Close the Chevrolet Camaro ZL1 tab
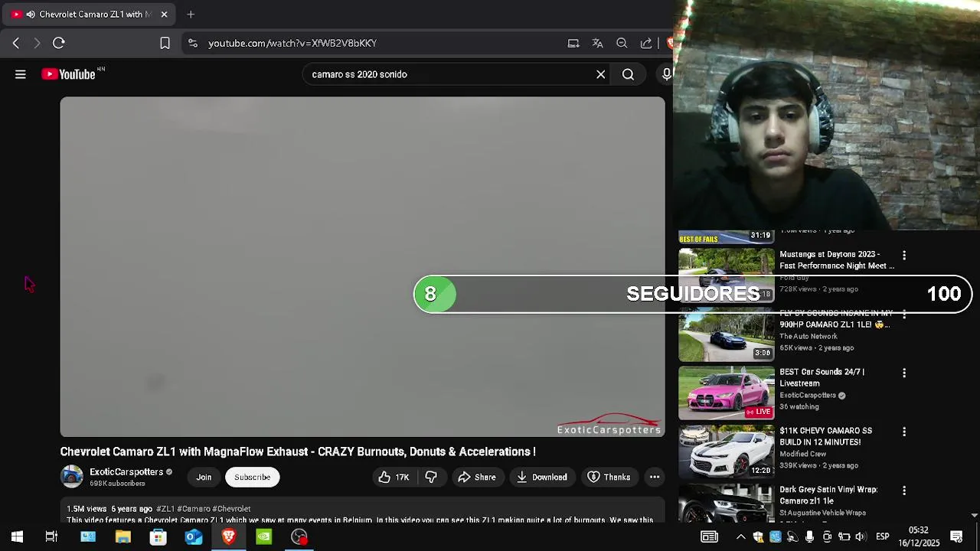The image size is (980, 551). 164,14
